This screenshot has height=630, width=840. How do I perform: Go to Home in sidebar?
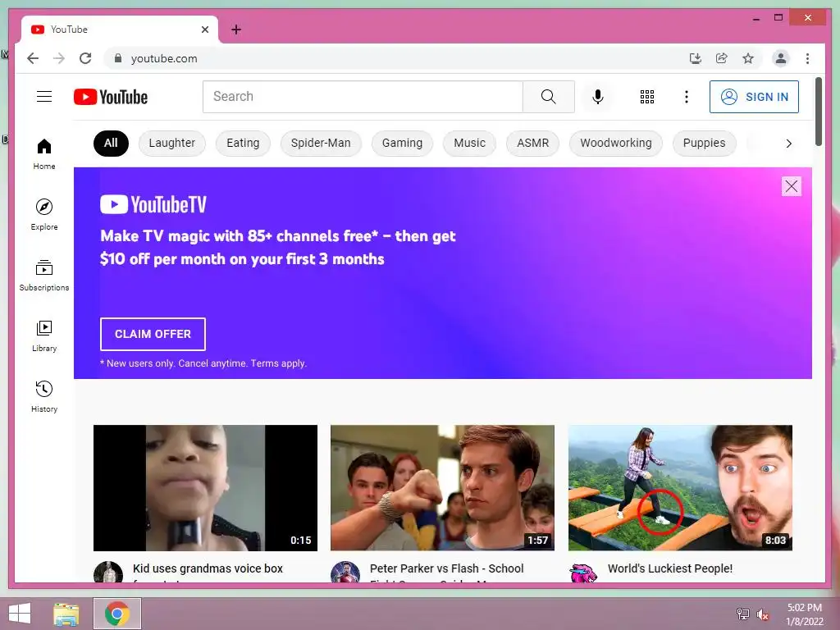click(x=44, y=154)
